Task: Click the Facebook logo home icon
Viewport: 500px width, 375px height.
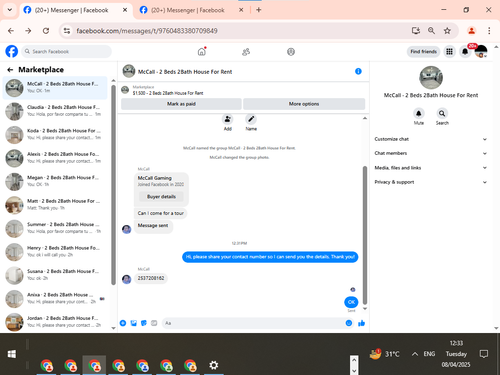Action: pyautogui.click(x=12, y=51)
